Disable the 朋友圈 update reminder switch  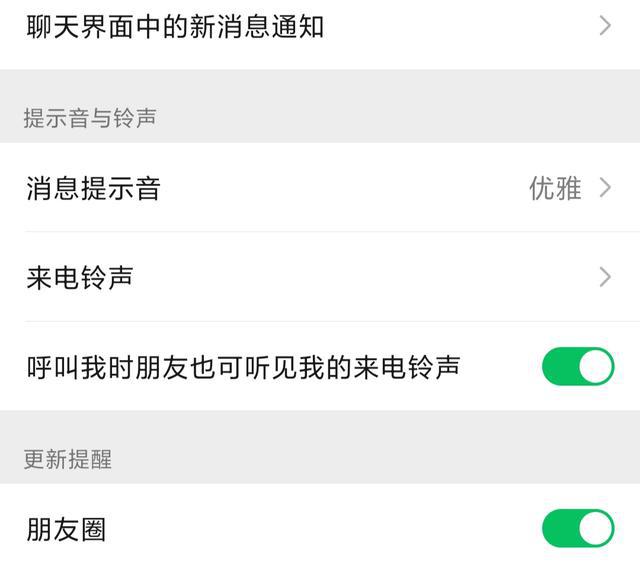tap(578, 529)
